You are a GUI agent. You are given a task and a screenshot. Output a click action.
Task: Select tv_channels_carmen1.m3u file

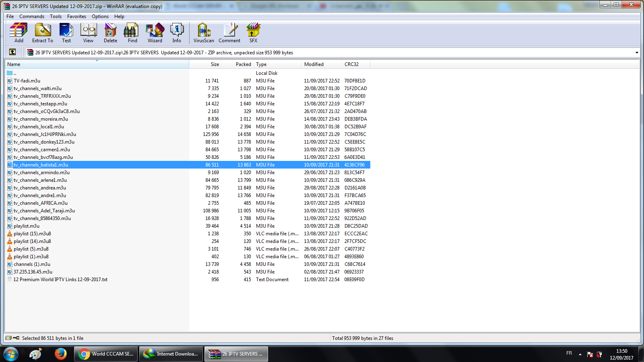pos(42,150)
